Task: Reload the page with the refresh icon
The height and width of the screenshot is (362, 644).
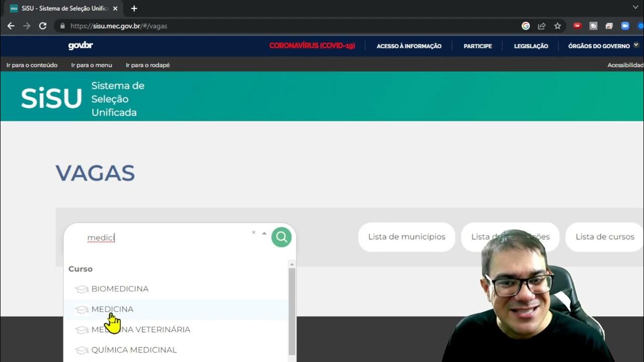Action: (43, 26)
